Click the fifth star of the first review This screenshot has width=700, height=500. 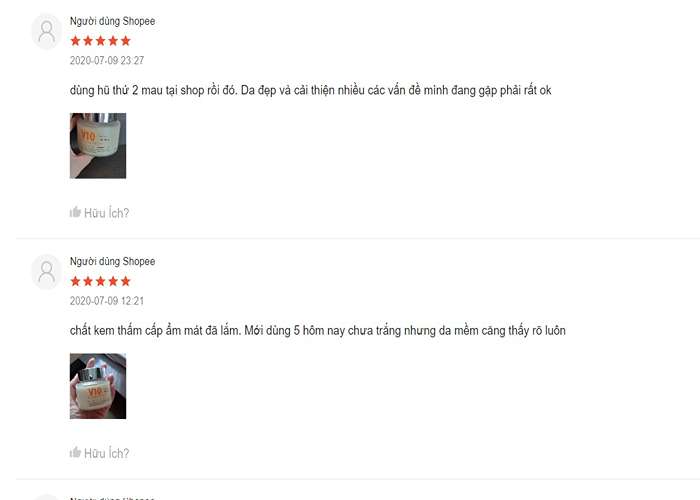pyautogui.click(x=126, y=41)
